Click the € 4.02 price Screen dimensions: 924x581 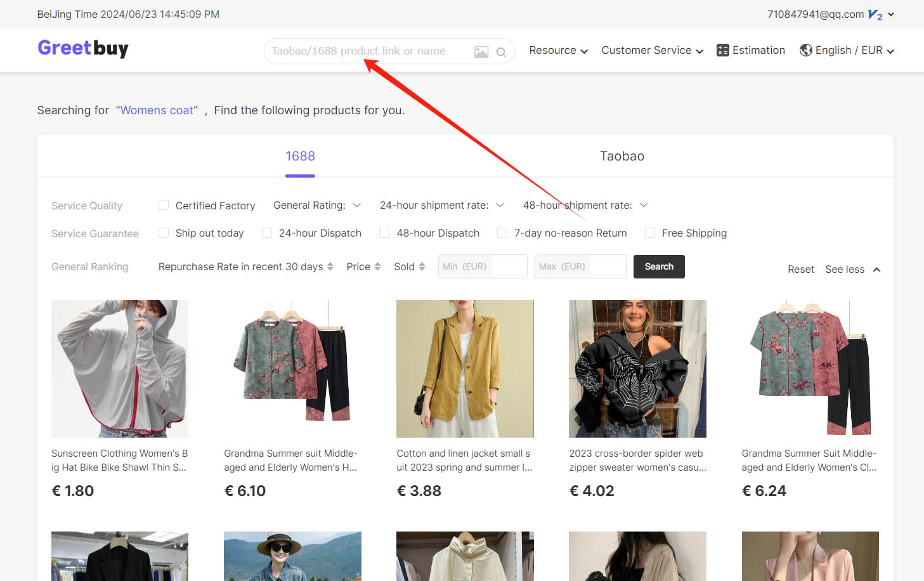pos(592,491)
